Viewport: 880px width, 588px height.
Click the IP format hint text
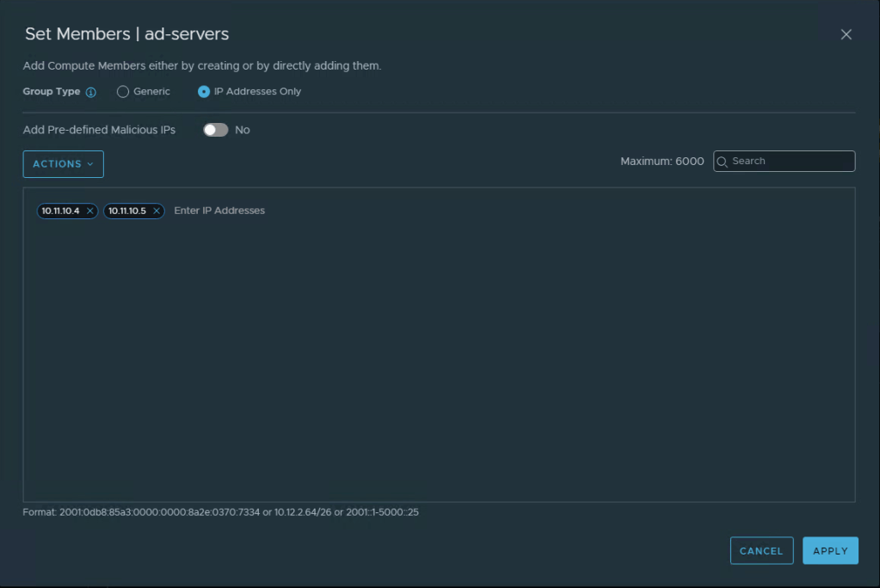[220, 512]
